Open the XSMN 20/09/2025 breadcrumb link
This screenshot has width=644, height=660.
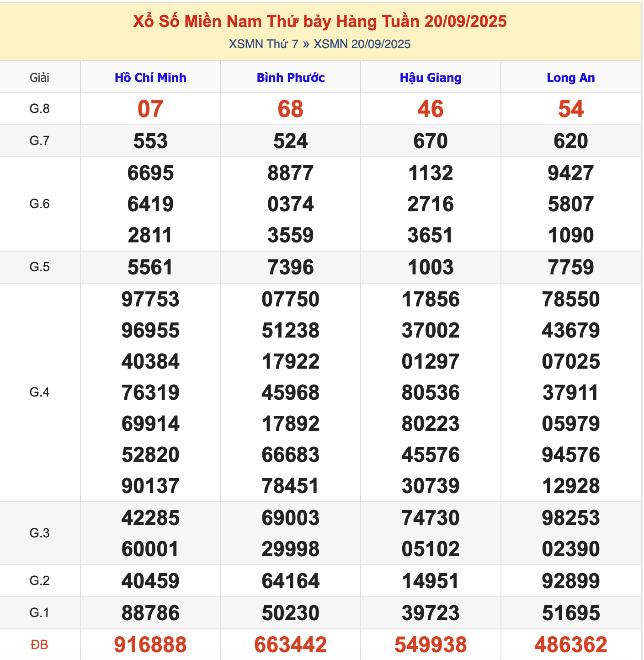362,44
